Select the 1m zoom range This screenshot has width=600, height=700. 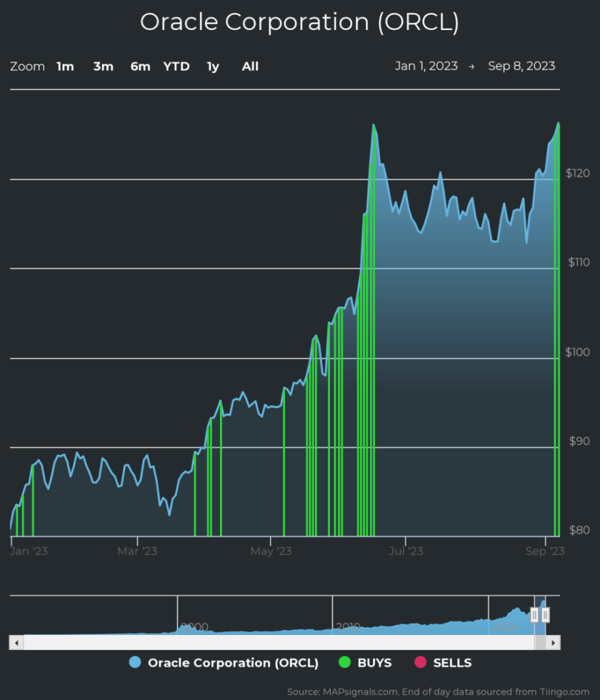pyautogui.click(x=65, y=66)
